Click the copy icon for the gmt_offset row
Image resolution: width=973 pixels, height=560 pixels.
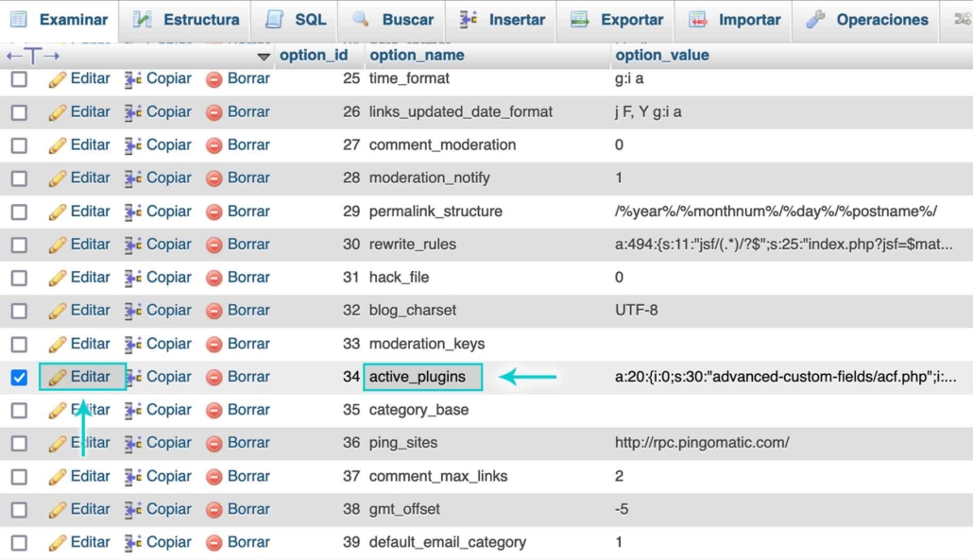click(133, 510)
